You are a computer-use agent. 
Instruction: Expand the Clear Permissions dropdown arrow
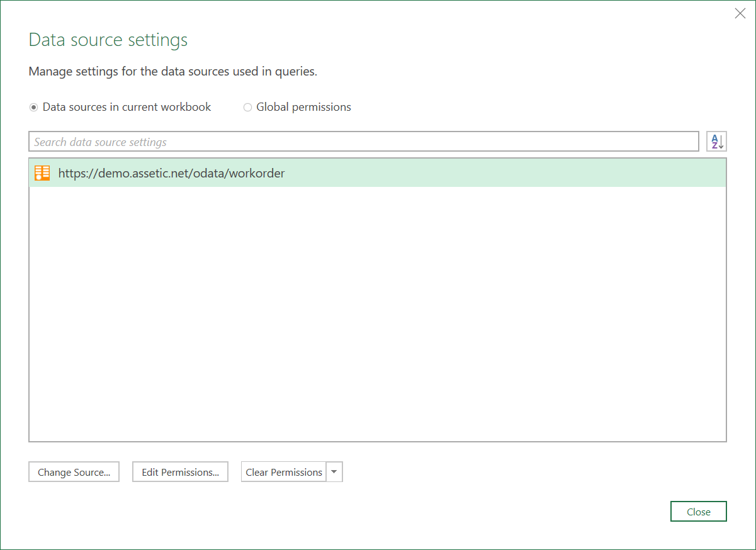[334, 472]
